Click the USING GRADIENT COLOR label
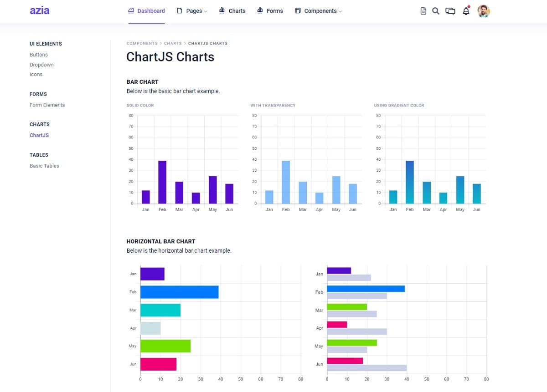 tap(399, 105)
